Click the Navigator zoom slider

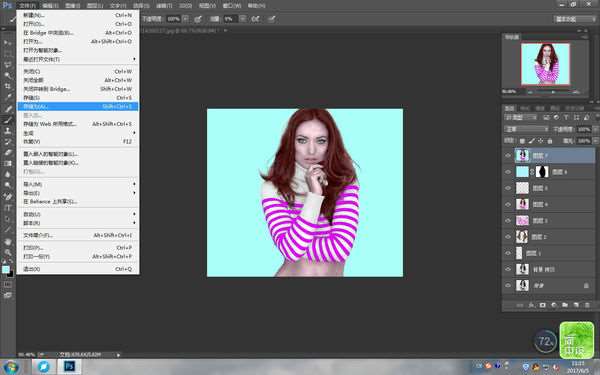[553, 92]
